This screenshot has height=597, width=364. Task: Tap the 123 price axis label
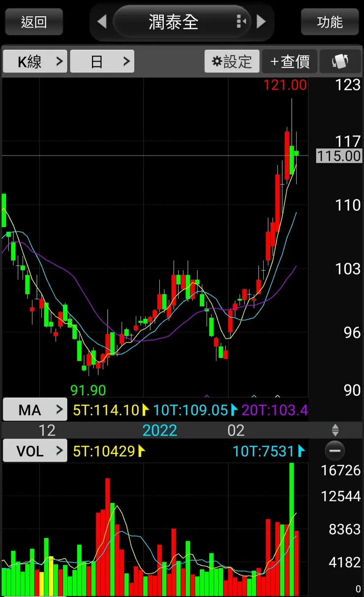pyautogui.click(x=348, y=85)
